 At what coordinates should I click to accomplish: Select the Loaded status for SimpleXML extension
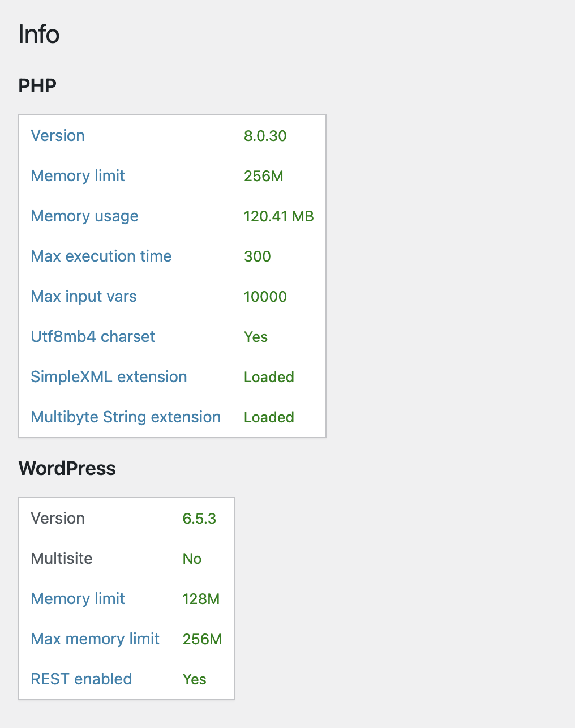(x=269, y=377)
